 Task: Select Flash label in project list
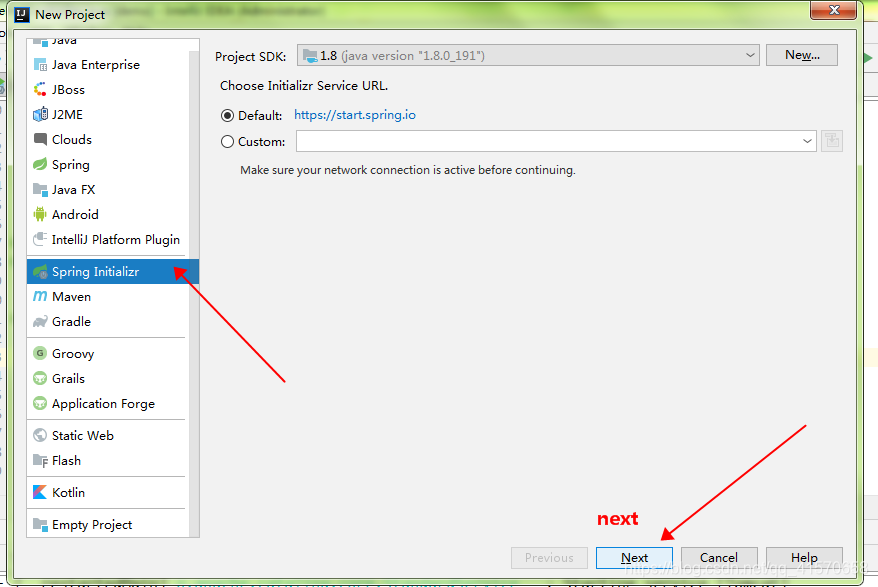click(66, 460)
